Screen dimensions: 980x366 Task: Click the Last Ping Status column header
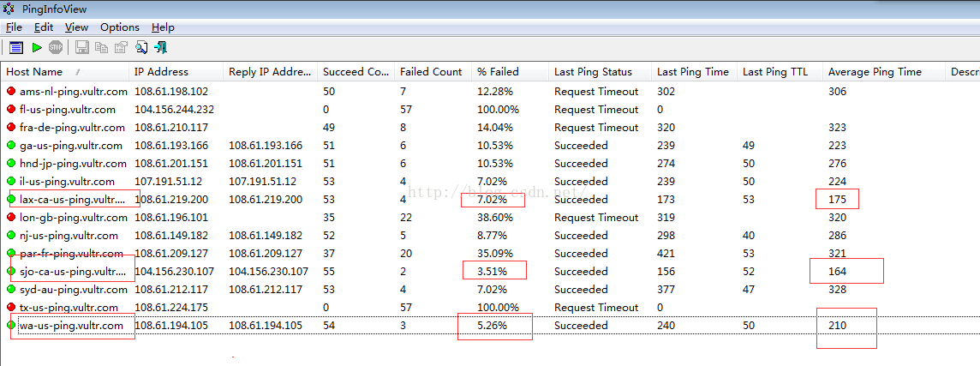(593, 72)
